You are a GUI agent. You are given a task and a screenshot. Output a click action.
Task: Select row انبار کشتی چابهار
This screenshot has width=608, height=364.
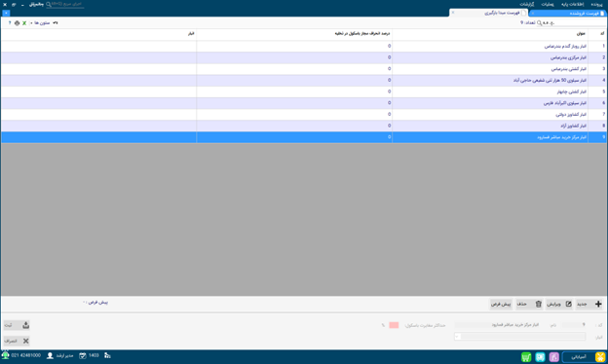304,91
